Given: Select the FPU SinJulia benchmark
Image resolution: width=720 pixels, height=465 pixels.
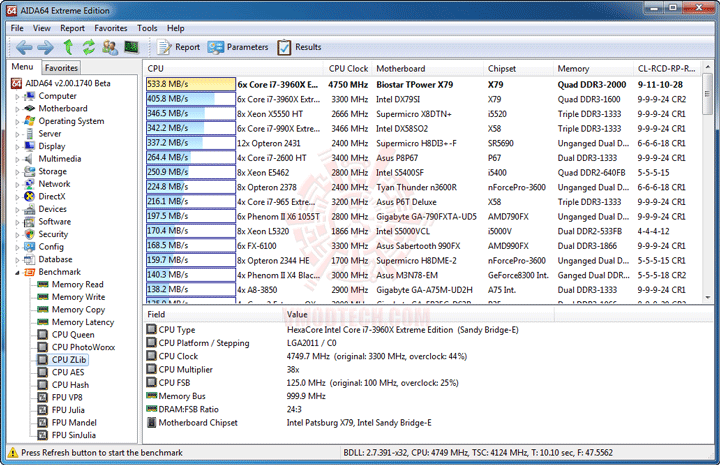Looking at the screenshot, I should [67, 435].
